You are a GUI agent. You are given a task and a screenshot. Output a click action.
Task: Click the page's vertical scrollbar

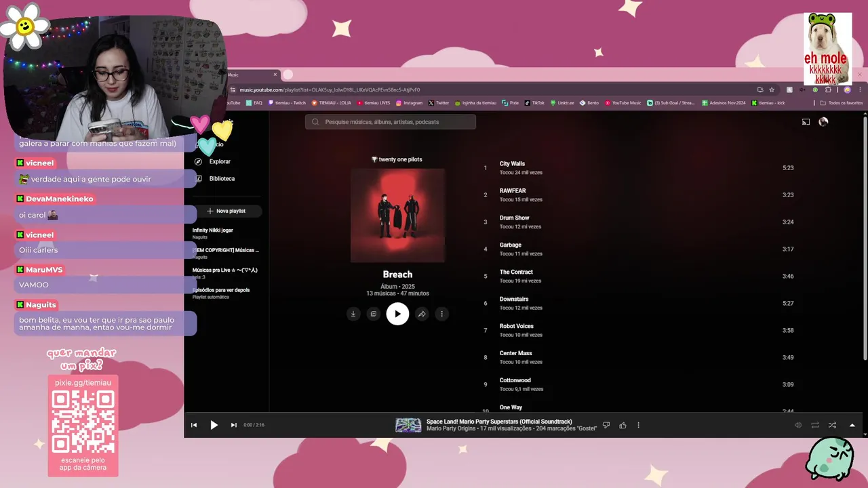[865, 237]
